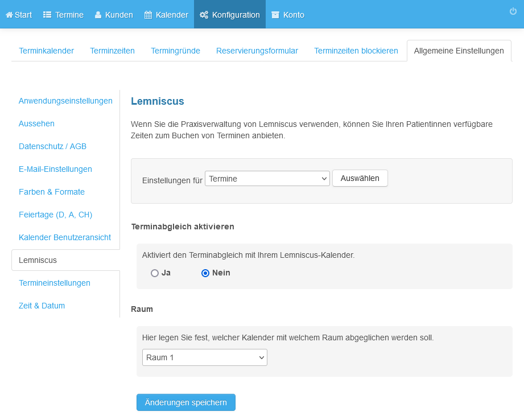Click the calendar icon beside Kalender
524x420 pixels.
click(148, 15)
